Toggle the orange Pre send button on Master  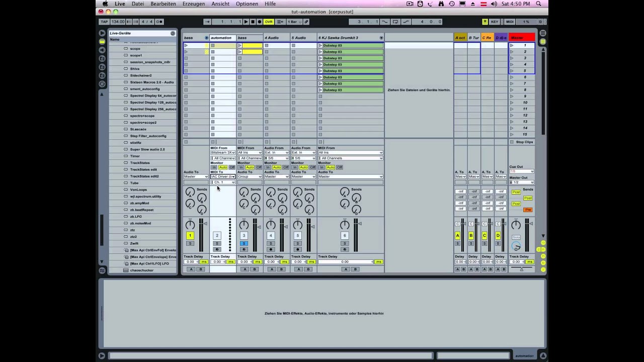tap(528, 210)
